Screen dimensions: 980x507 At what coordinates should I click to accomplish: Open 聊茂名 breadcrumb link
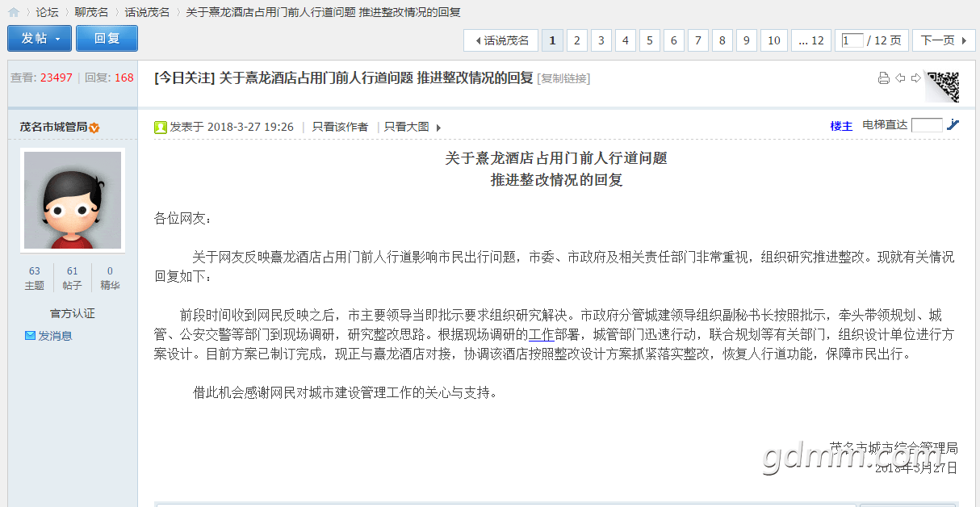(x=91, y=12)
